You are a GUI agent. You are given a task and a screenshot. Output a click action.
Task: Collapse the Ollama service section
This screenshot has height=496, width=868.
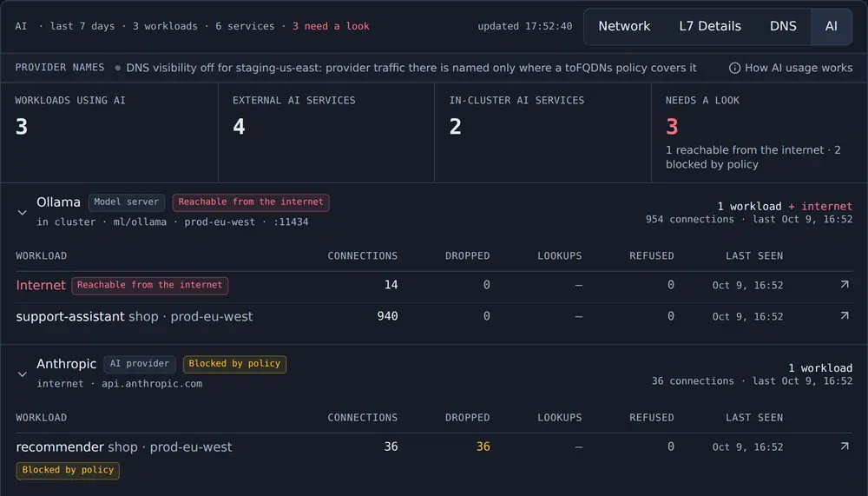pos(23,212)
